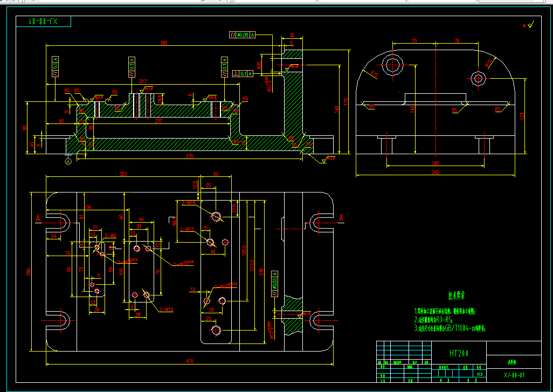The height and width of the screenshot is (392, 553).
Task: Click the 技术要求 technical requirements heading
Action: 456,295
